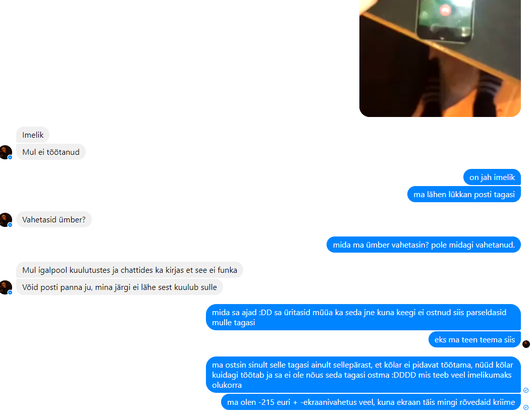Select the "Mul igalpool kuulutustes" message bubble
Image resolution: width=532 pixels, height=416 pixels.
pos(130,270)
